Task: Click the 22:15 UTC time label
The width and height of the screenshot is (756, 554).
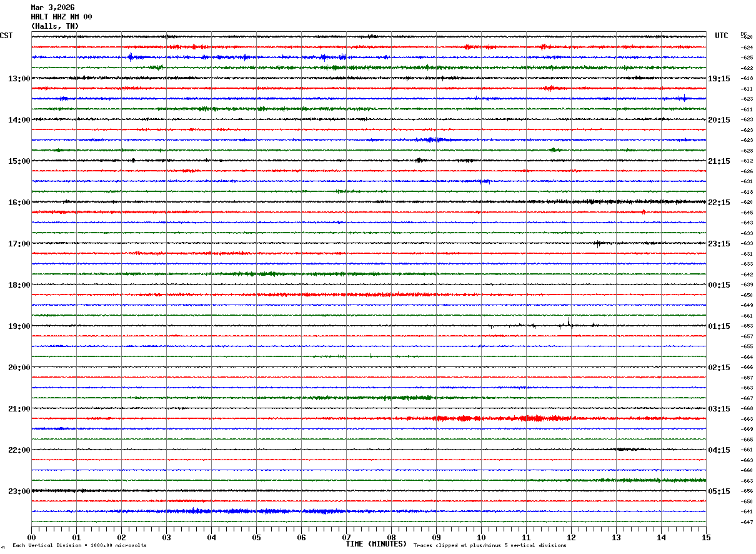Action: pyautogui.click(x=719, y=203)
